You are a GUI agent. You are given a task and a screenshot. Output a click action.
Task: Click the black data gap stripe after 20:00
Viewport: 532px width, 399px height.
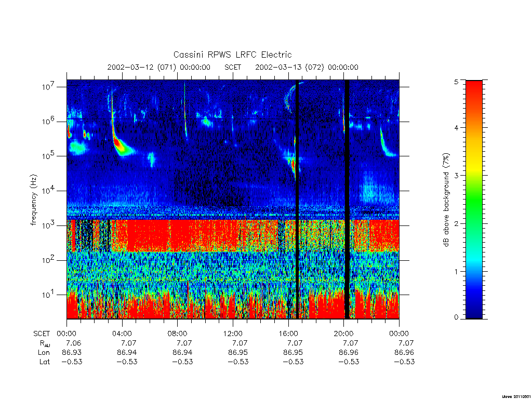click(x=347, y=199)
